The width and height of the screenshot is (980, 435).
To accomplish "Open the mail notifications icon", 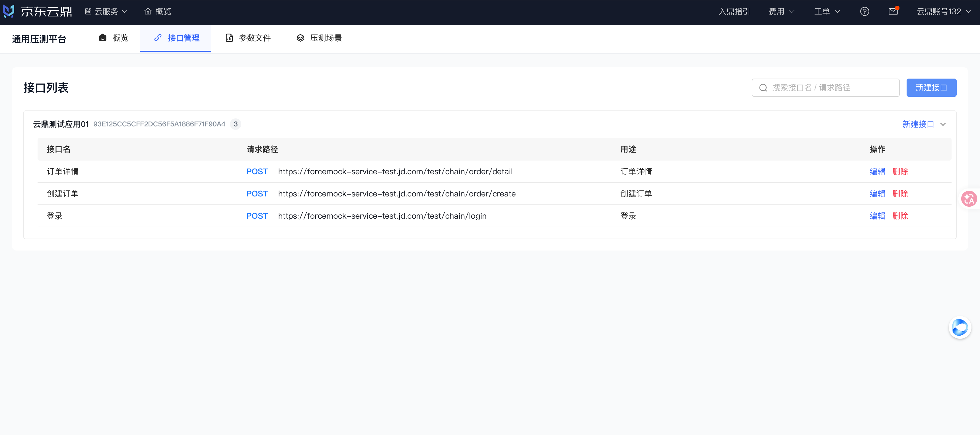I will (893, 11).
